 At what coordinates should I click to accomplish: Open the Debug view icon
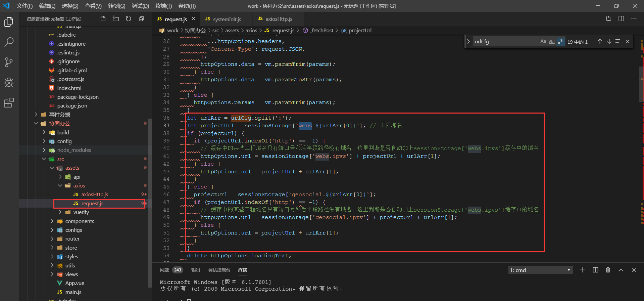(x=9, y=82)
